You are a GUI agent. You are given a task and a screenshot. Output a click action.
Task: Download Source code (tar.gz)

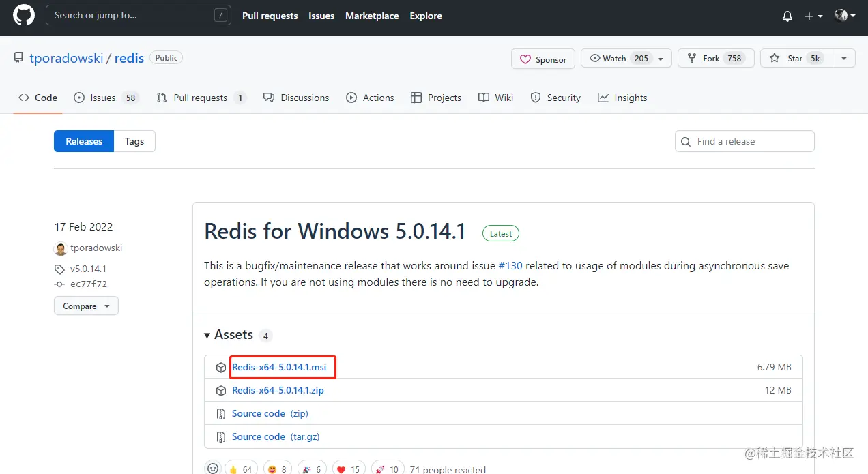pos(276,436)
